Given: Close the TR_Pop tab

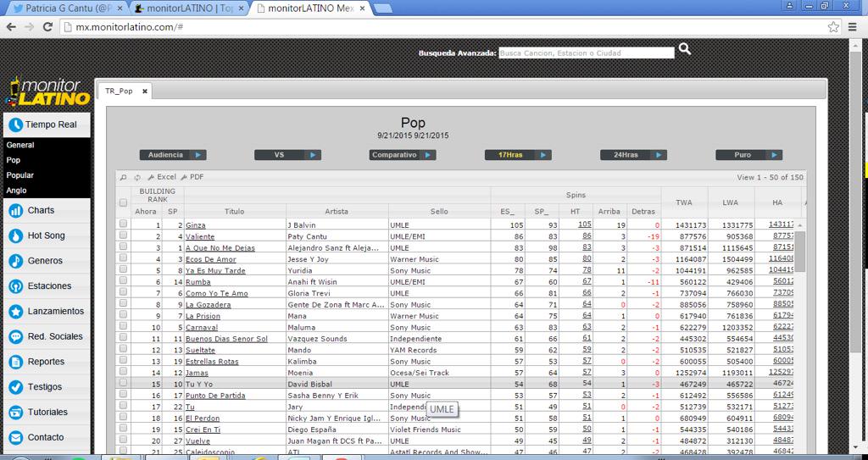Looking at the screenshot, I should click(x=145, y=91).
